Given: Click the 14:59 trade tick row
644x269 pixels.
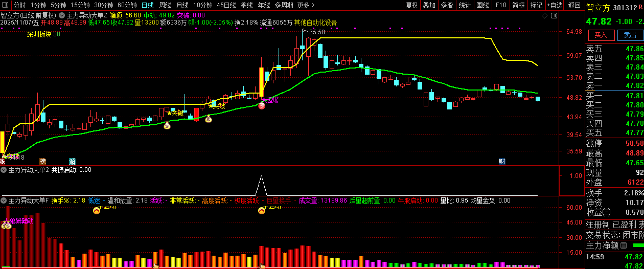Looking at the screenshot, I should [615, 257].
